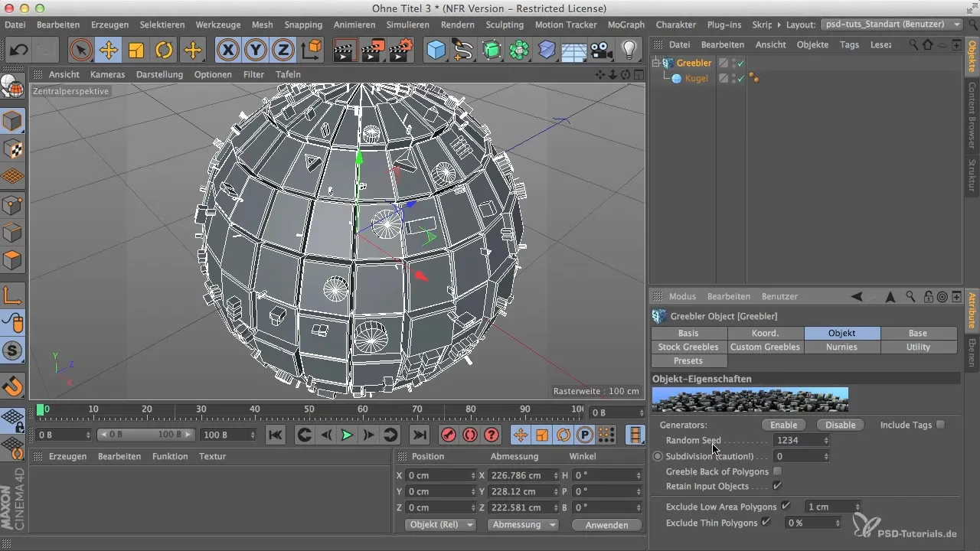Toggle X axis lock
This screenshot has width=980, height=551.
pos(228,51)
